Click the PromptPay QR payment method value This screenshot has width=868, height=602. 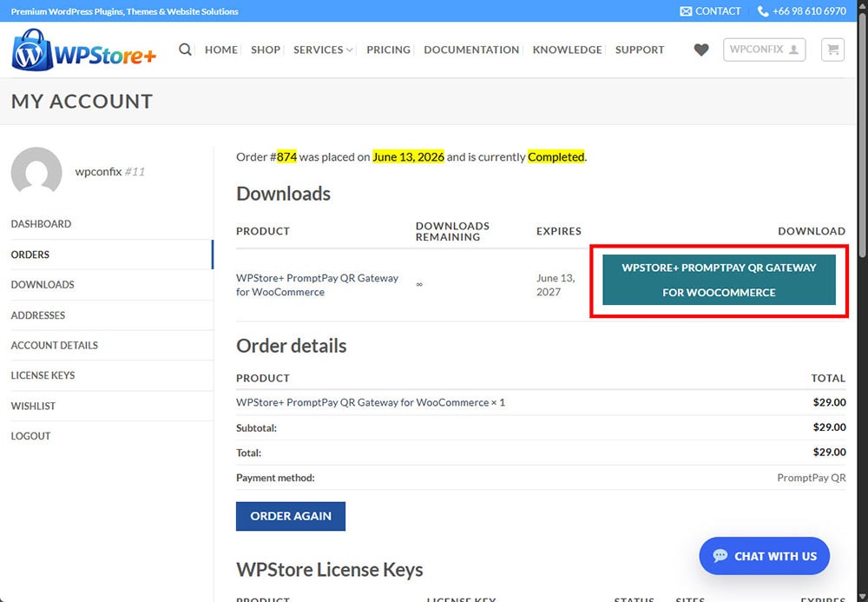(811, 478)
